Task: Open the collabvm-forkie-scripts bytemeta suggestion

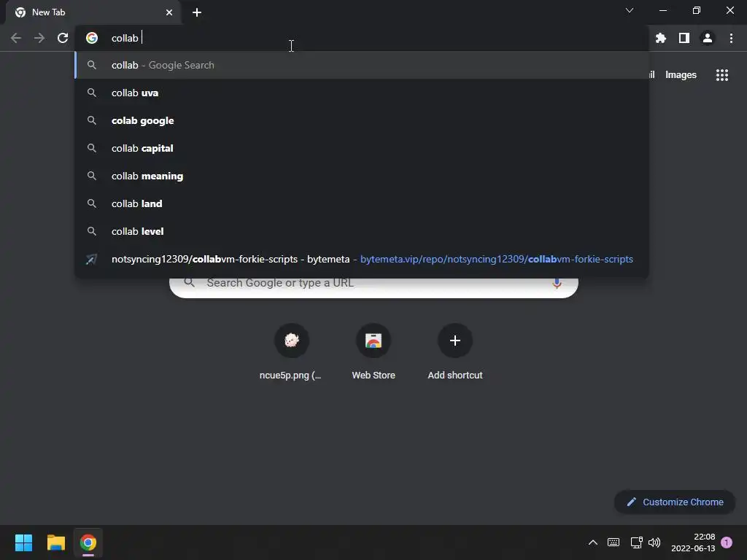Action: [x=362, y=259]
